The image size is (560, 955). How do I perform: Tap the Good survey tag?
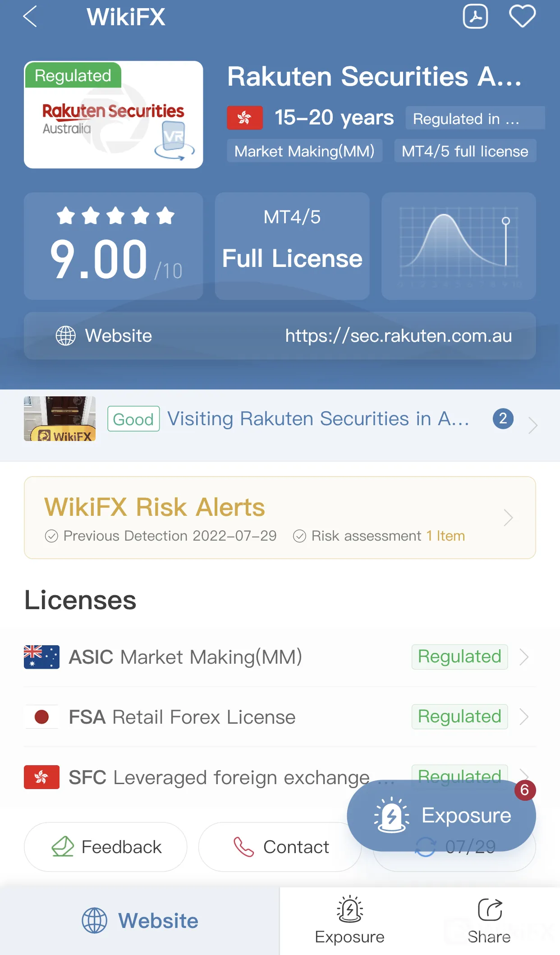click(133, 419)
